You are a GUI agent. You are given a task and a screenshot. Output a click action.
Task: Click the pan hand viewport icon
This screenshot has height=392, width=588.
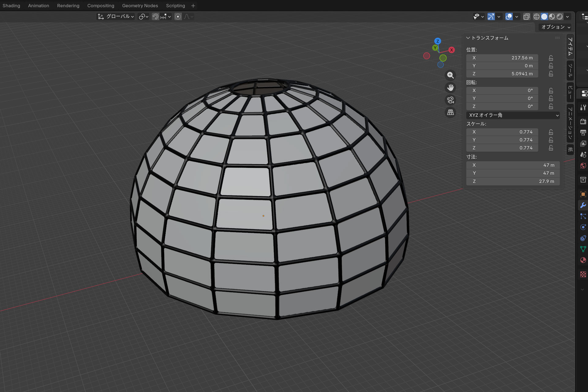(x=450, y=88)
